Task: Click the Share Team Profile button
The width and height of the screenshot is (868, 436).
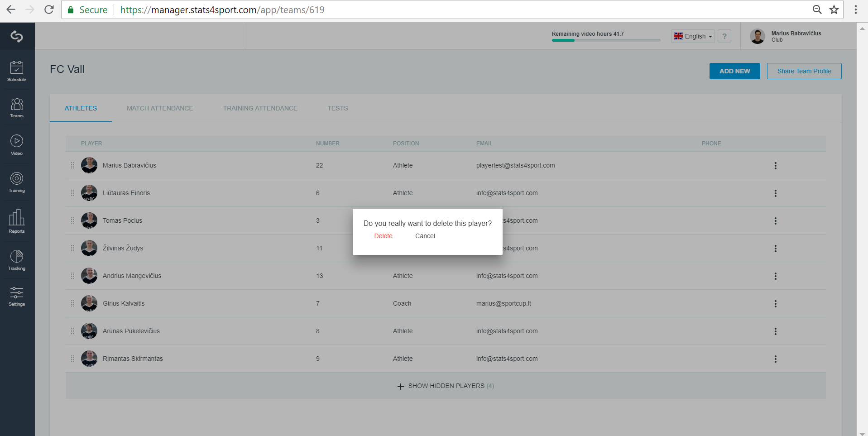Action: click(804, 71)
